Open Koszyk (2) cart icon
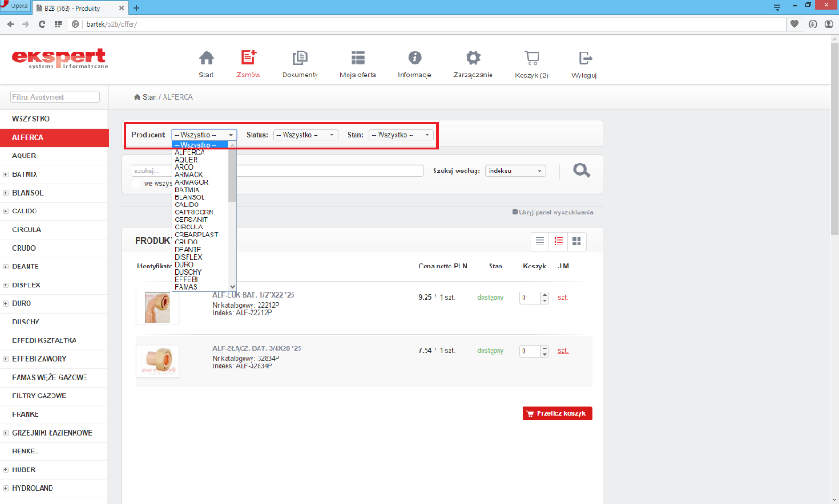 [531, 58]
